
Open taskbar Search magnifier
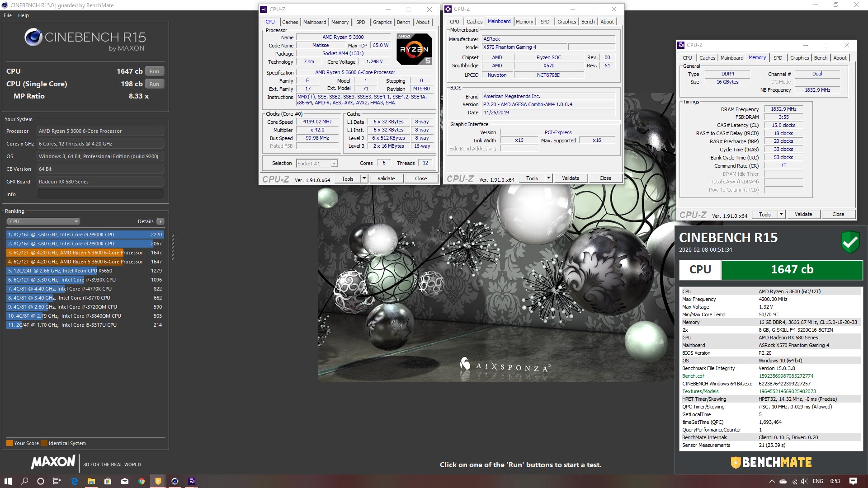tap(24, 481)
